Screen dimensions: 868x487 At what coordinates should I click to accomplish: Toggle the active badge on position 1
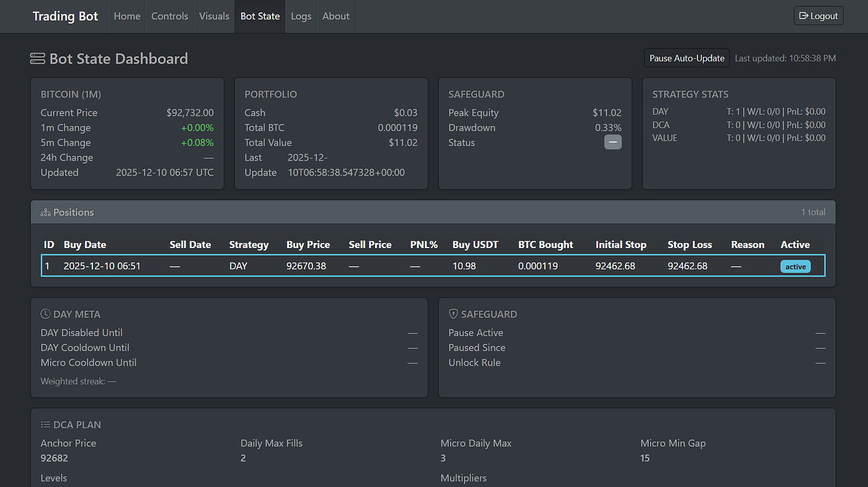795,266
